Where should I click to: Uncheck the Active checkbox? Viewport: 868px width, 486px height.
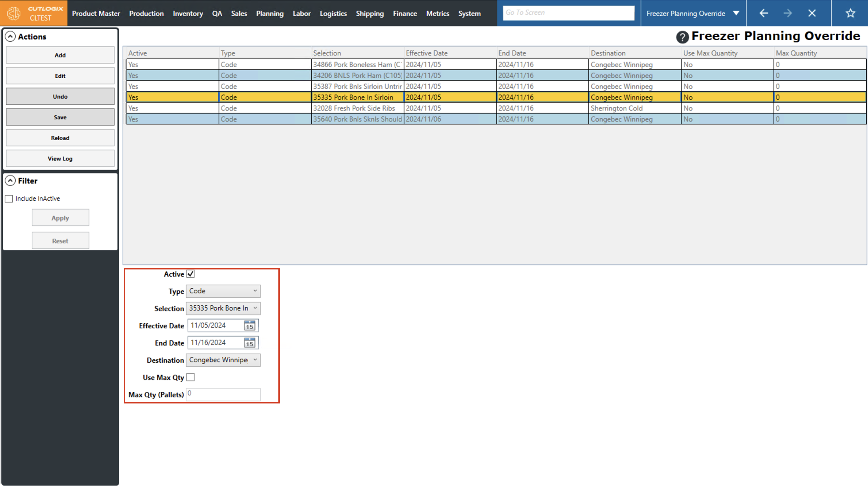191,274
